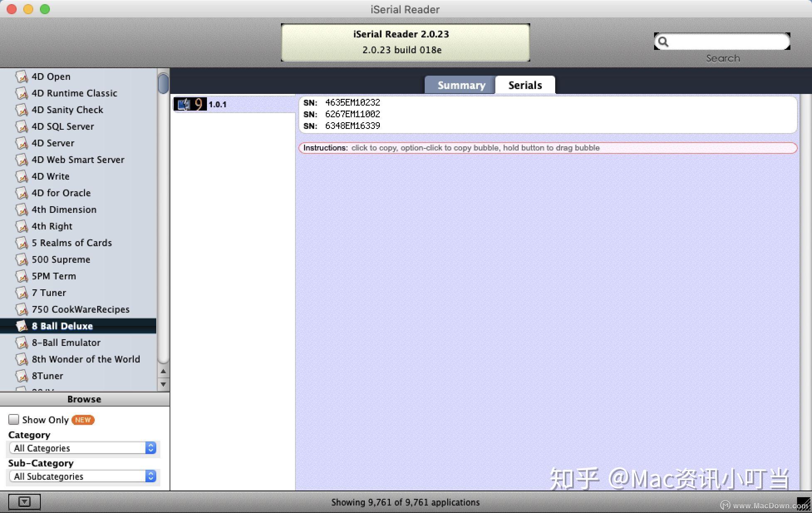Click the 4D Open sidebar icon
Viewport: 812px width, 513px height.
click(22, 76)
